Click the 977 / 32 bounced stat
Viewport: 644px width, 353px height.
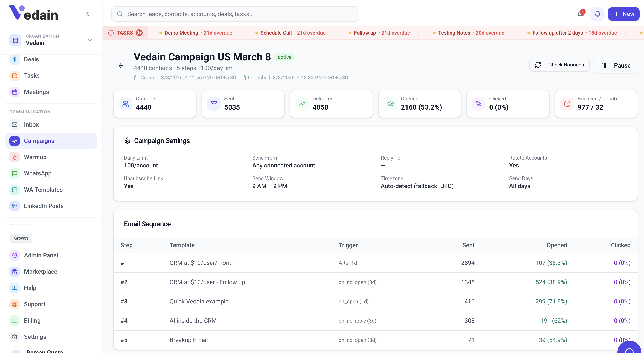click(590, 107)
